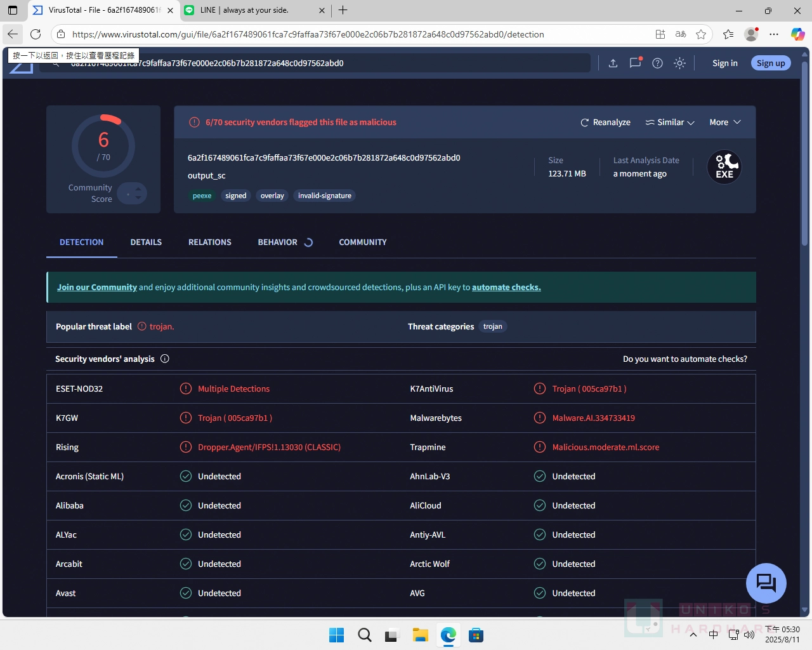Viewport: 812px width, 650px height.
Task: Click alert icon next to ESET-NOD32 Multiple Detections
Action: [186, 388]
